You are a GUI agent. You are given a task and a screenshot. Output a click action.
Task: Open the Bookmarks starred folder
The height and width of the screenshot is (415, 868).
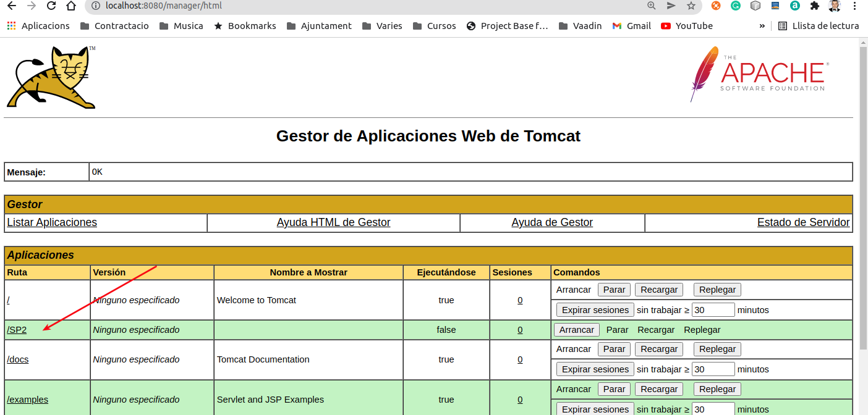[x=245, y=26]
